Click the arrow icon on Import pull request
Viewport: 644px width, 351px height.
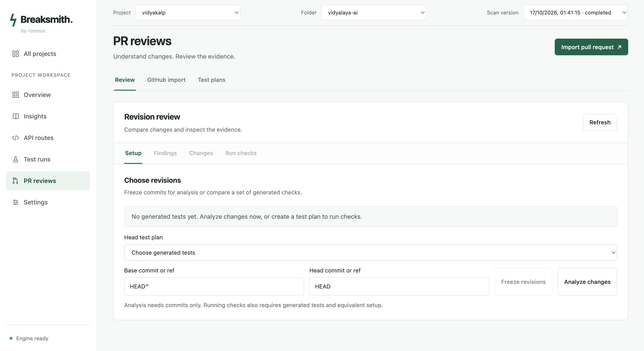(x=619, y=47)
